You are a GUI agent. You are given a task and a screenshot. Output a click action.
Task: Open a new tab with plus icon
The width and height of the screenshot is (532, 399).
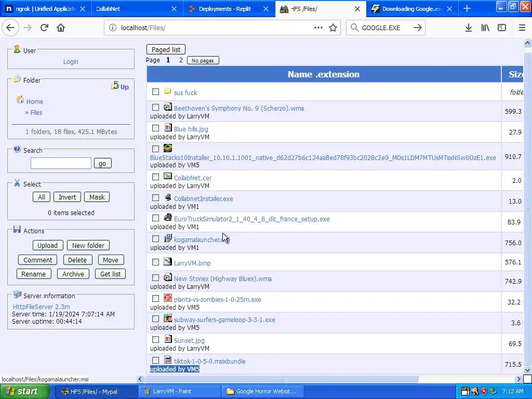click(467, 9)
